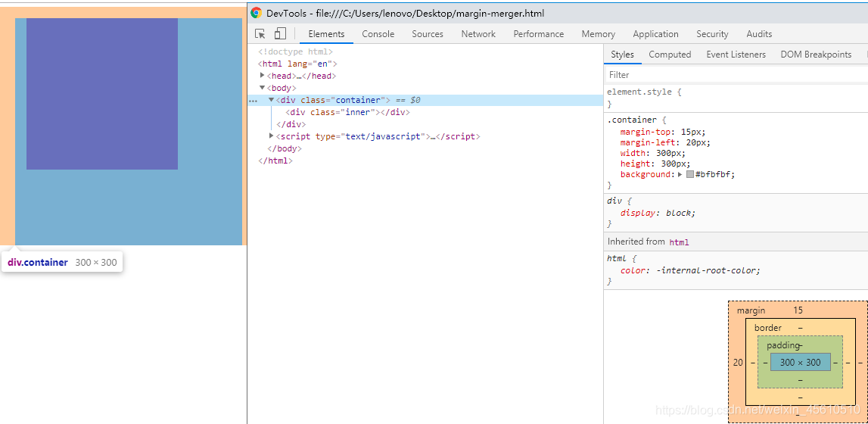Expand the background shorthand property arrow
This screenshot has height=424, width=868.
(x=680, y=174)
